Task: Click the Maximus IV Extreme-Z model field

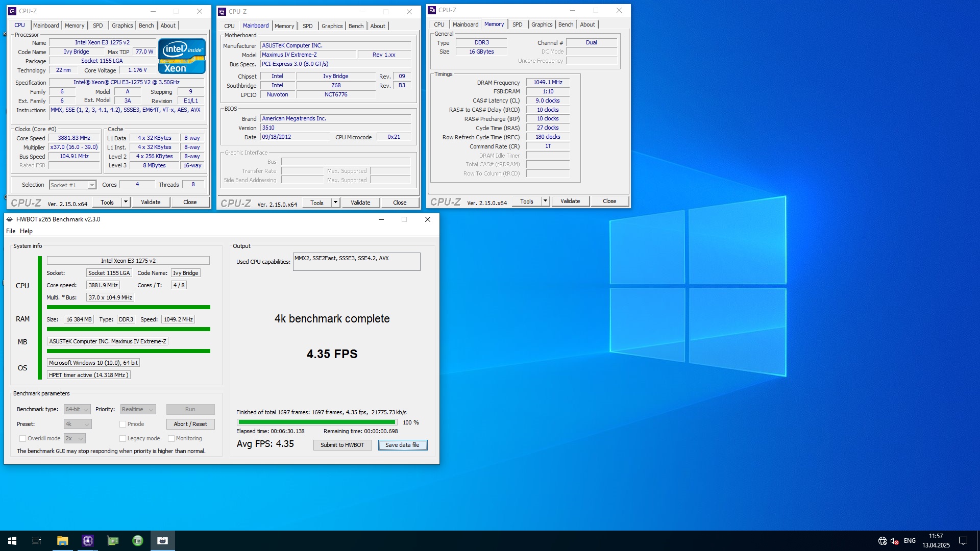Action: (x=308, y=55)
